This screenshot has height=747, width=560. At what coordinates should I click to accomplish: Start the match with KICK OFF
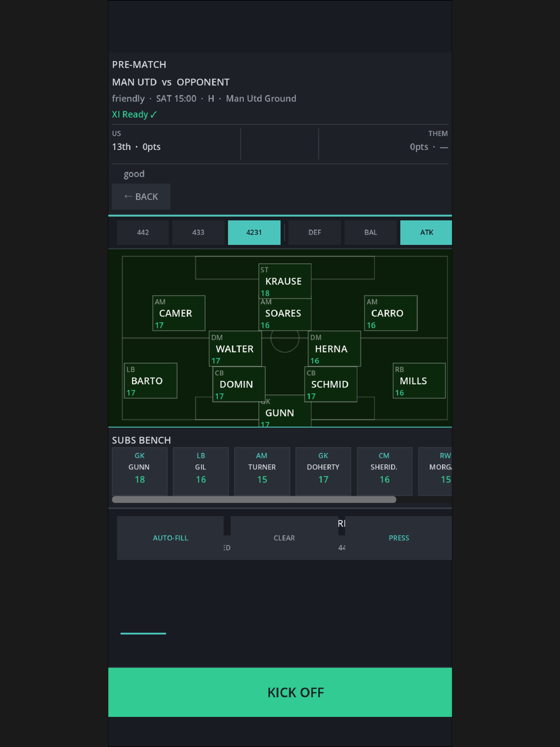pos(280,692)
